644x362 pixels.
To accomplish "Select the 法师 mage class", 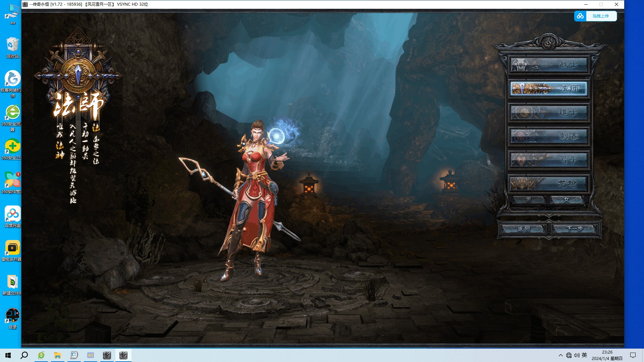I will coord(549,88).
